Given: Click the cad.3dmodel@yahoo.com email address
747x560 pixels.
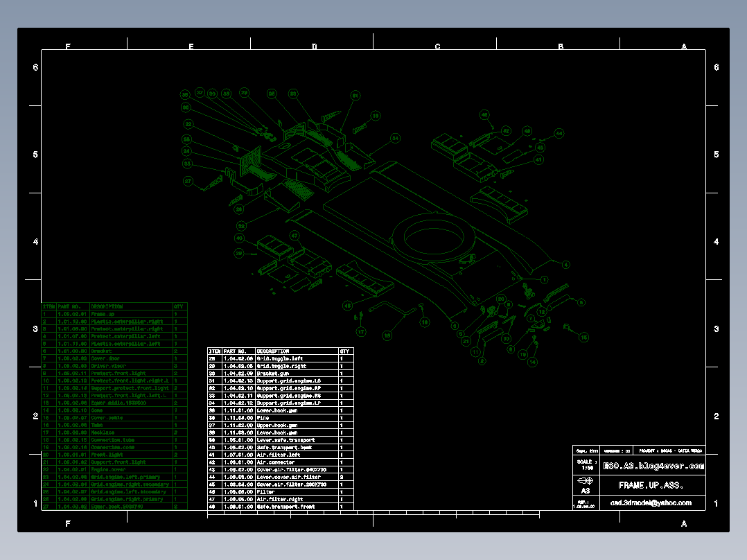Looking at the screenshot, I should pos(651,502).
